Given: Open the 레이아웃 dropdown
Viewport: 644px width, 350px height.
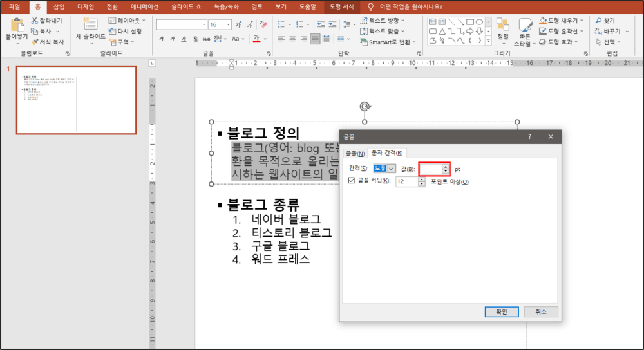Looking at the screenshot, I should (x=127, y=21).
